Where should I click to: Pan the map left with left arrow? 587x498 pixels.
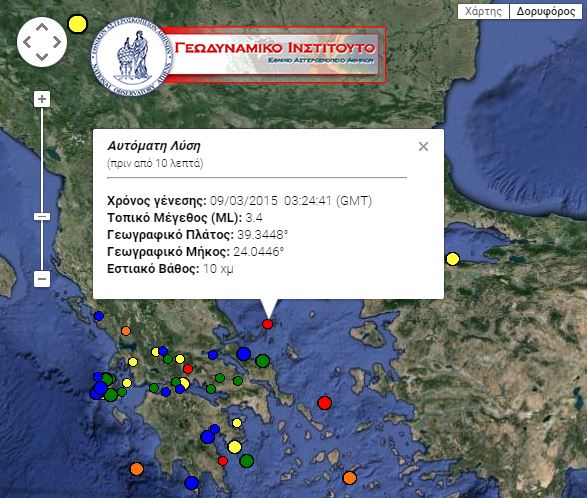click(27, 42)
